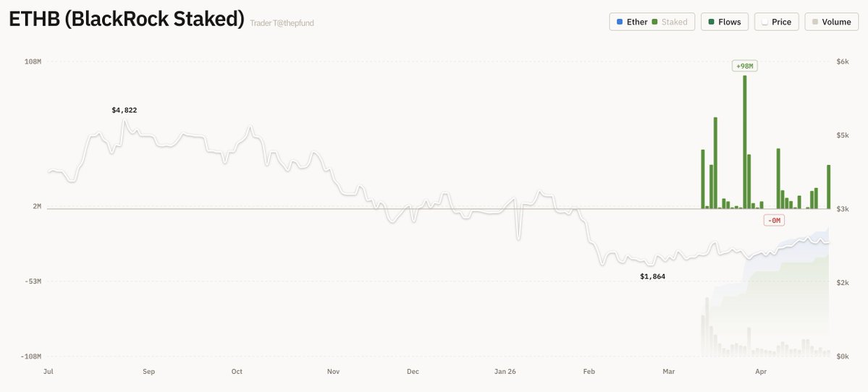The height and width of the screenshot is (392, 868).
Task: Click the -0M outflow label
Action: click(x=774, y=220)
